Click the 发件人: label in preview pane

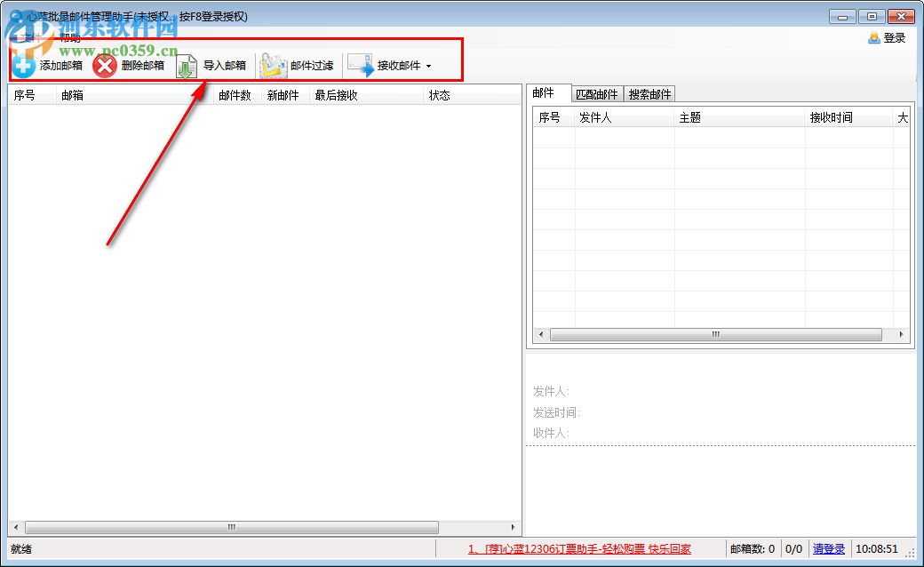pos(551,391)
